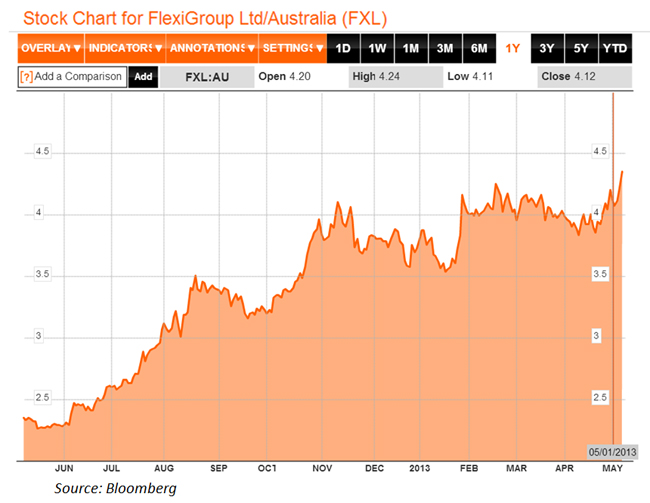Show the 1M time range
The height and width of the screenshot is (503, 650).
tap(411, 48)
